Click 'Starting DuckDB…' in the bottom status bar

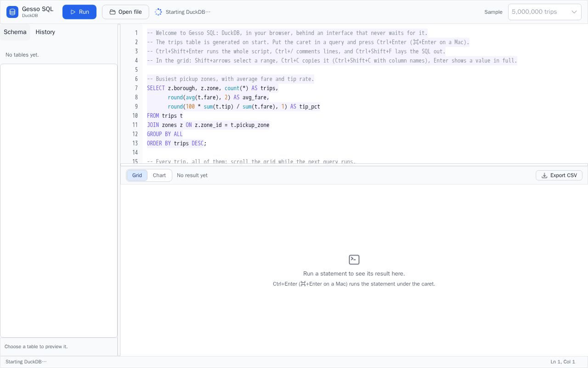coord(26,362)
